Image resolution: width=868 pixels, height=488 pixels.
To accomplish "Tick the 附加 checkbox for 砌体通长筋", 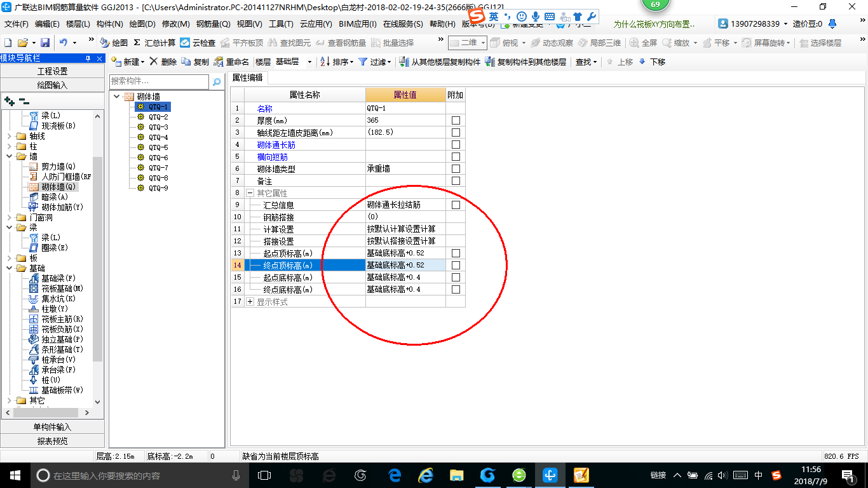I will tap(456, 144).
